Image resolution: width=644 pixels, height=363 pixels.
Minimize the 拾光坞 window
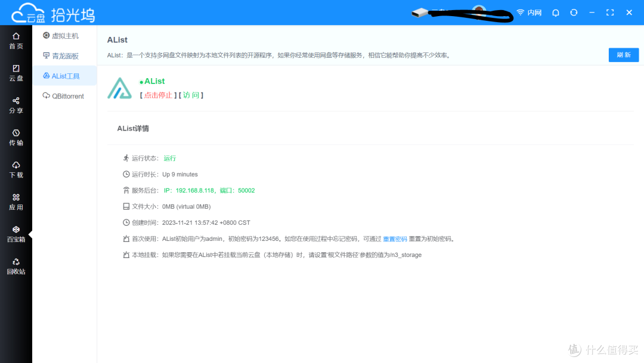click(x=592, y=13)
